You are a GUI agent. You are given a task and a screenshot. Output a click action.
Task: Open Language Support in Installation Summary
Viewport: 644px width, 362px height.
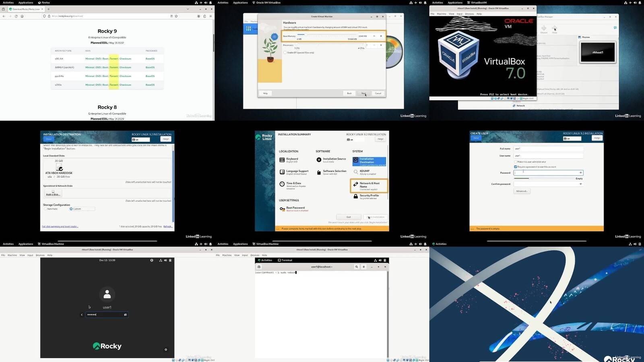(x=294, y=172)
